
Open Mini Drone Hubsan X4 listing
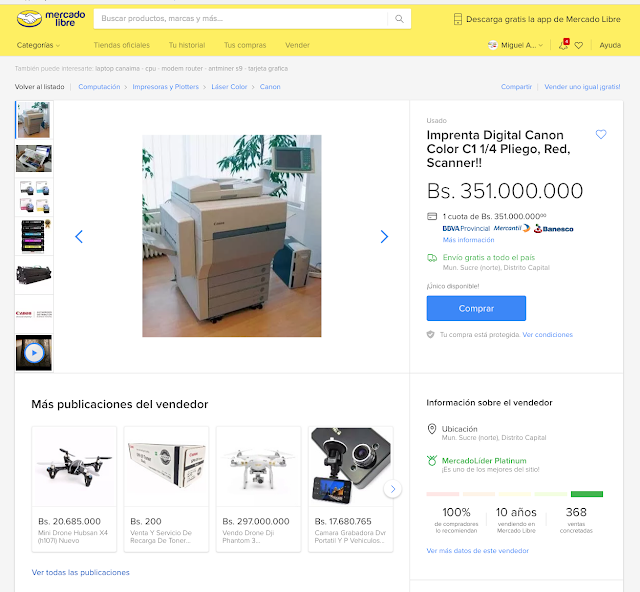[74, 489]
